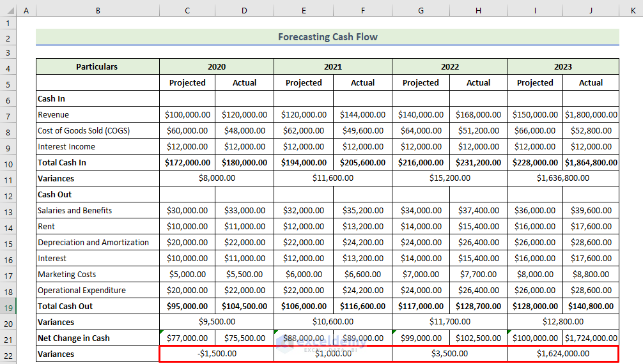Image resolution: width=643 pixels, height=364 pixels.
Task: Select the Forecasting Cash Flow title cell
Action: (x=327, y=37)
